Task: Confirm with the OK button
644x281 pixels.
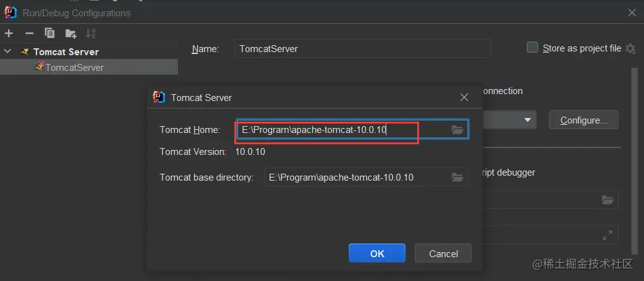Action: (377, 253)
